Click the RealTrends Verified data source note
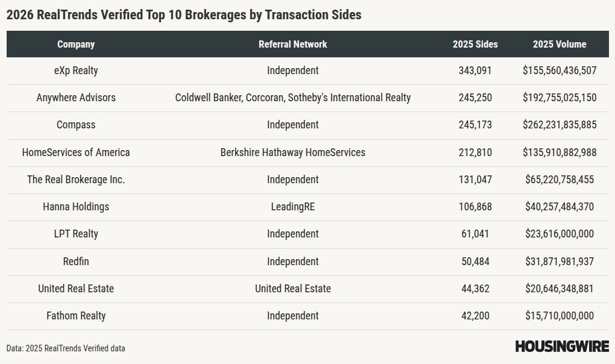Screen dimensions: 615x364 point(66,348)
